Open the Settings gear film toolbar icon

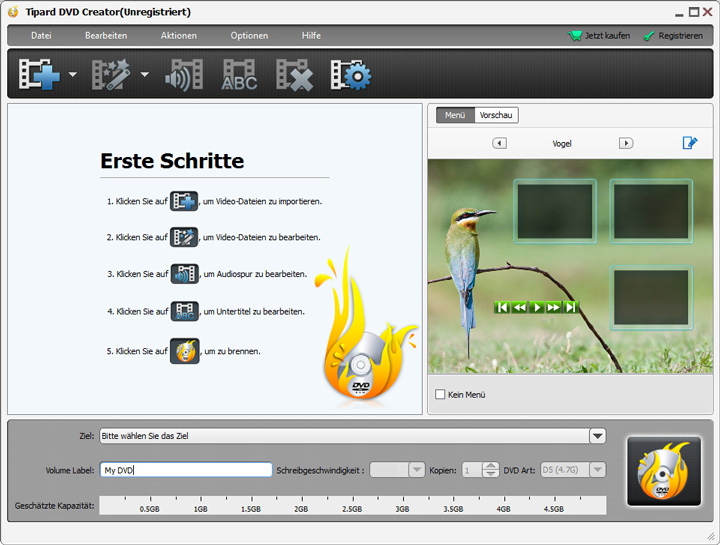[x=351, y=74]
